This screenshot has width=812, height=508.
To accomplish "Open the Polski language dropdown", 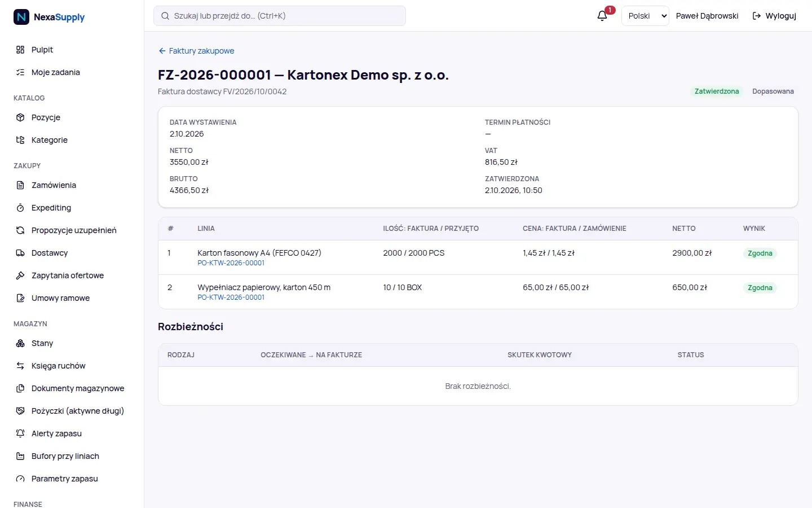I will (645, 16).
